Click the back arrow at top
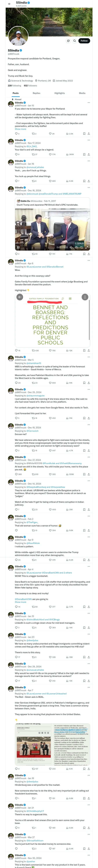 coord(9,4)
